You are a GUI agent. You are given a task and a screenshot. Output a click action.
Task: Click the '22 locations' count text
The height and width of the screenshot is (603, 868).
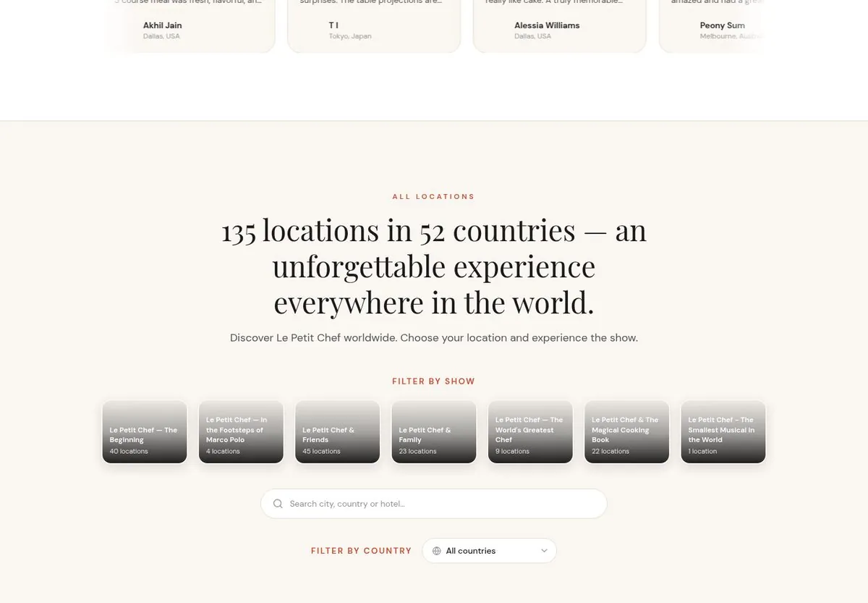tap(610, 452)
